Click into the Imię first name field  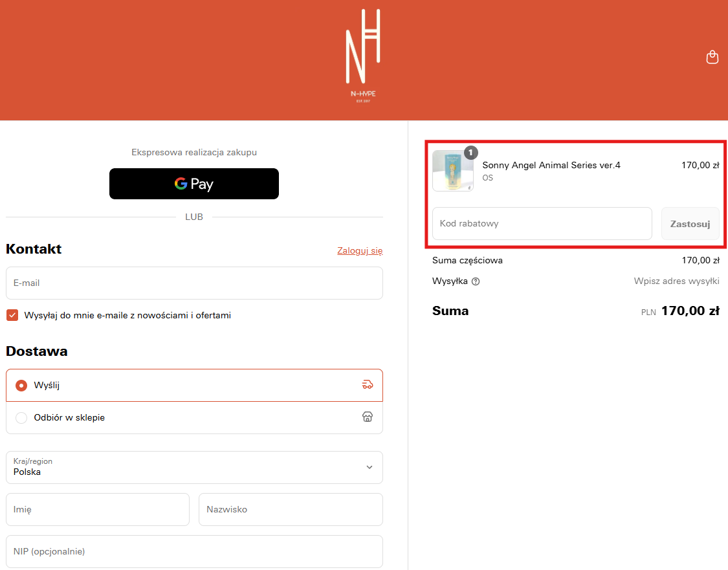pos(98,510)
